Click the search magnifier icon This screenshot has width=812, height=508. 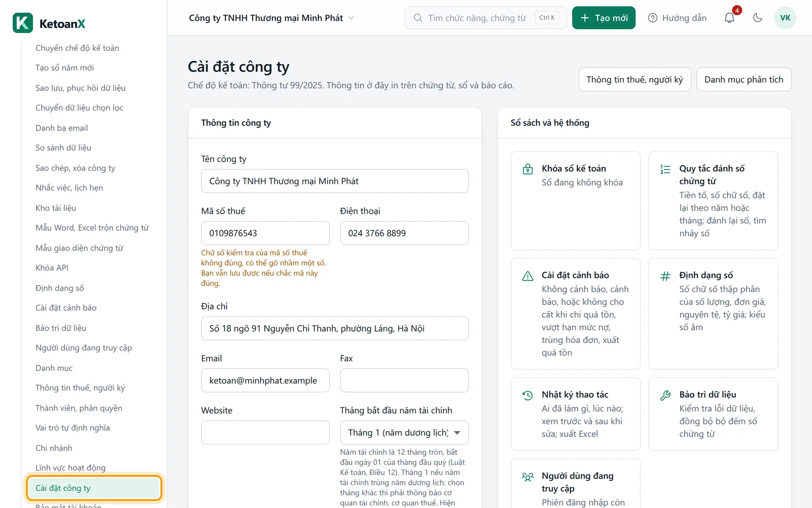418,18
